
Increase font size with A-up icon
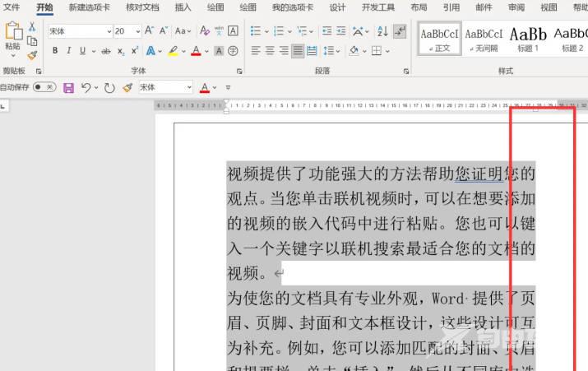(x=149, y=30)
